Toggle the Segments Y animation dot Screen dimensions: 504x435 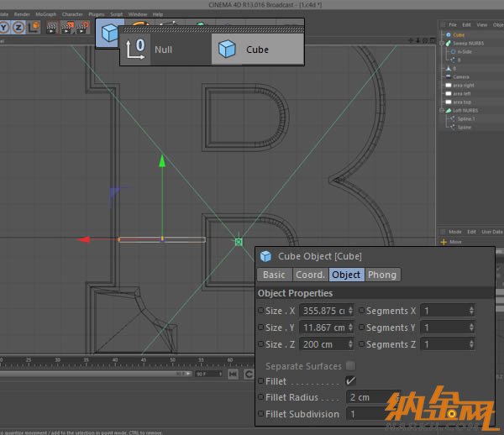[361, 327]
